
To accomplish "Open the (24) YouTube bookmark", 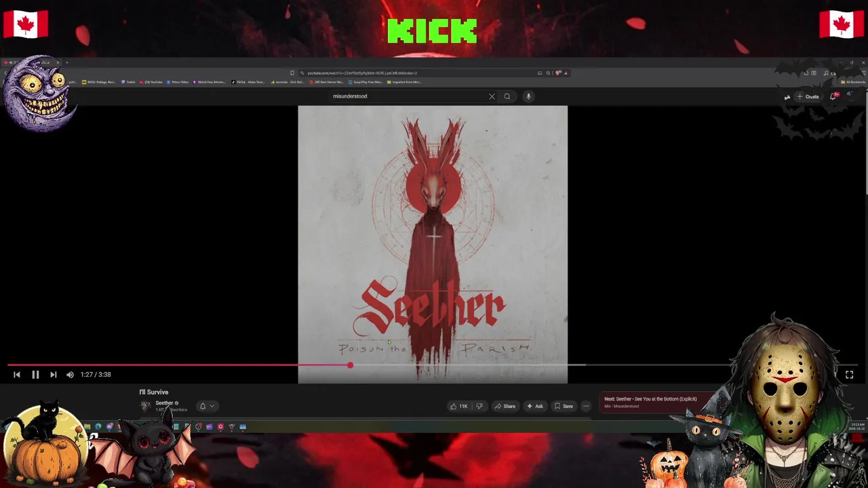I will (x=151, y=82).
